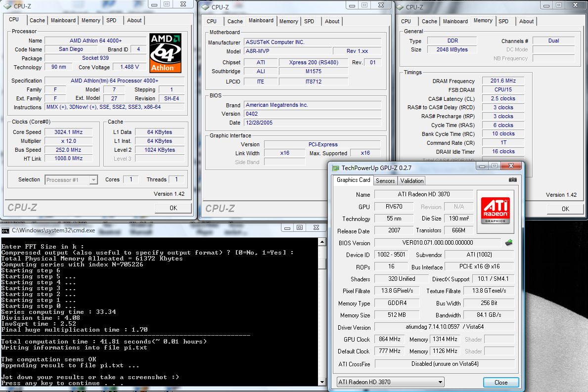Click the Socket 939 package field

[x=95, y=58]
